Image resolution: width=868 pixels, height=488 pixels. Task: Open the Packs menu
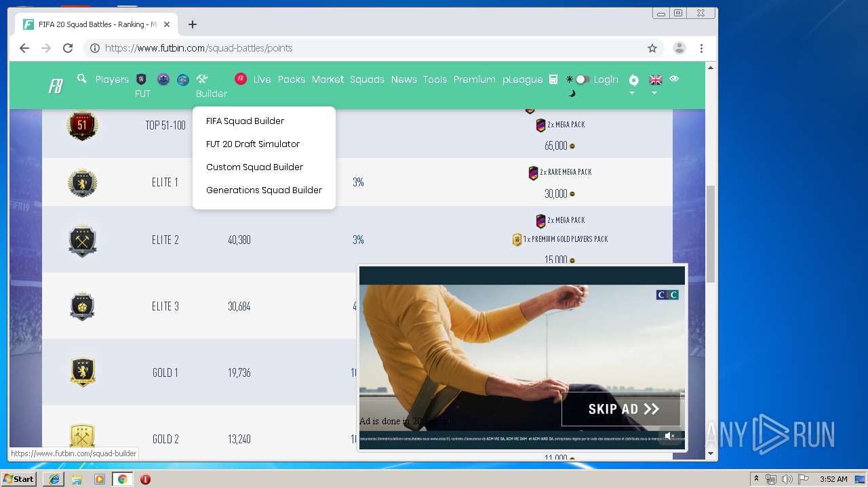click(x=292, y=79)
